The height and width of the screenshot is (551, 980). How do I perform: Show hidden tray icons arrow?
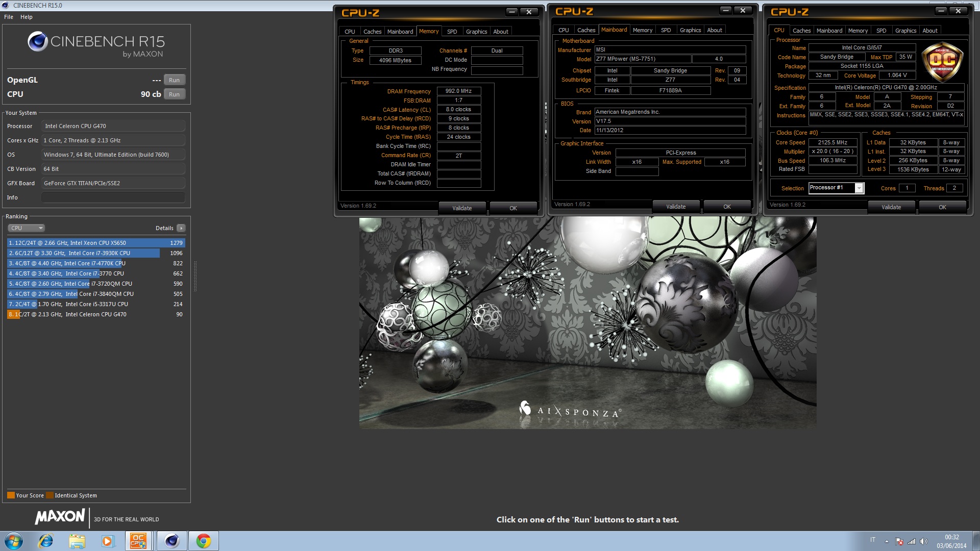tap(887, 541)
